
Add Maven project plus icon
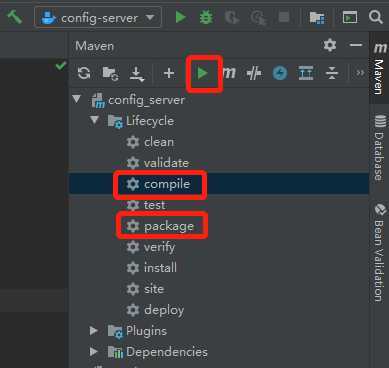pos(169,73)
